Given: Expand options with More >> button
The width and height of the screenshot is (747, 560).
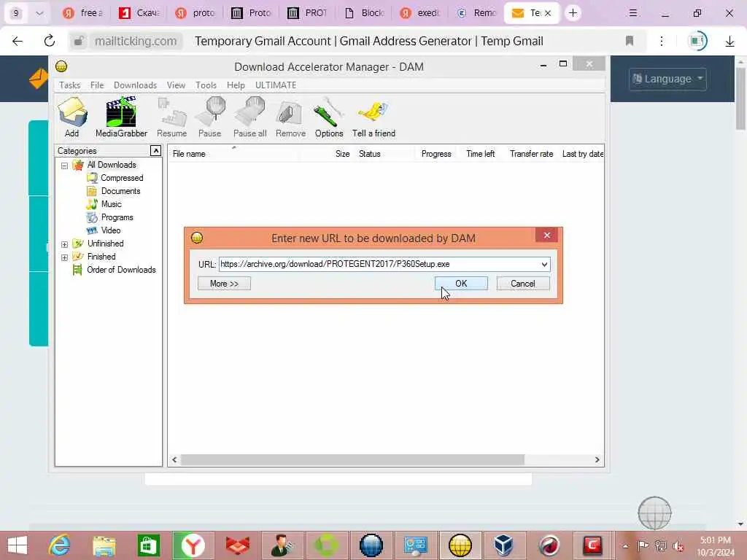Looking at the screenshot, I should (x=224, y=284).
